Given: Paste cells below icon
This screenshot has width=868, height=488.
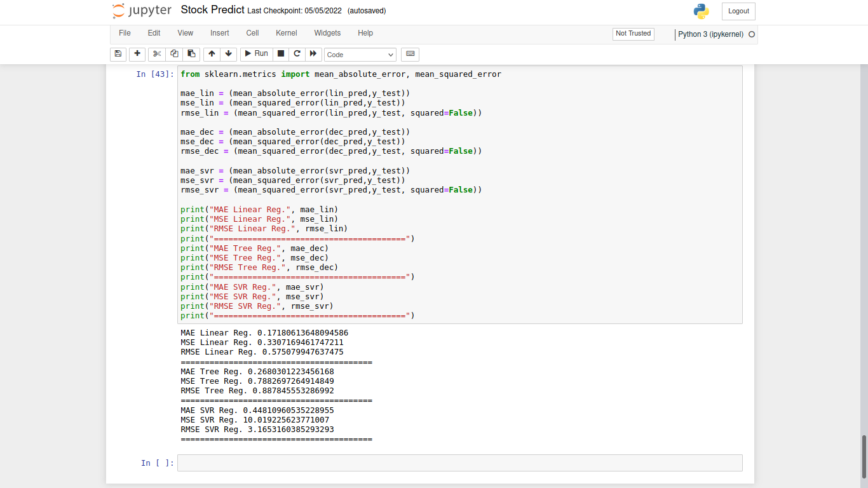Looking at the screenshot, I should coord(191,54).
